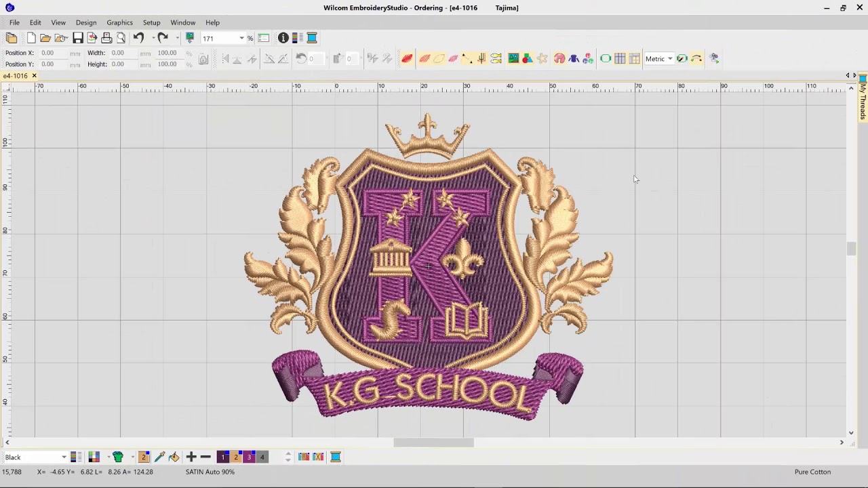Click the vertical scrollbar thumb

[x=851, y=248]
